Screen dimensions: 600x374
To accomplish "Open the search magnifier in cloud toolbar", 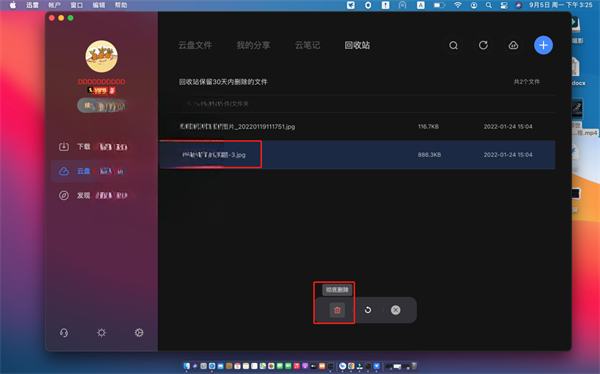I will coord(453,46).
